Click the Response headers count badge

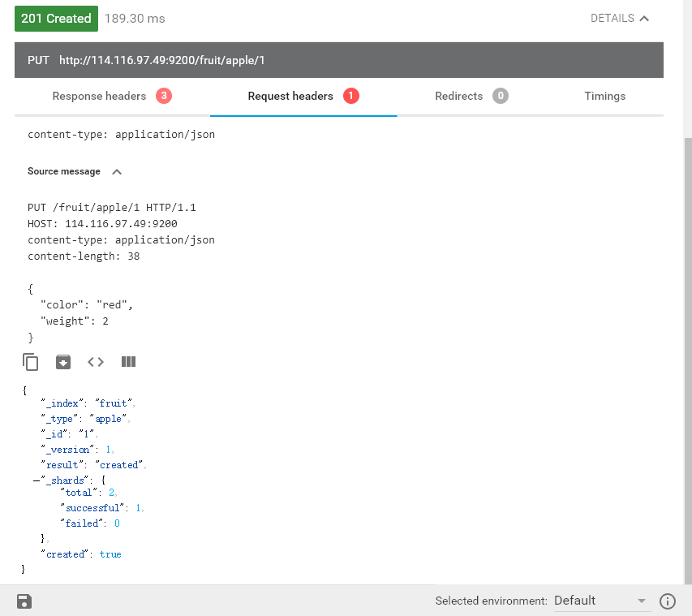(x=163, y=96)
